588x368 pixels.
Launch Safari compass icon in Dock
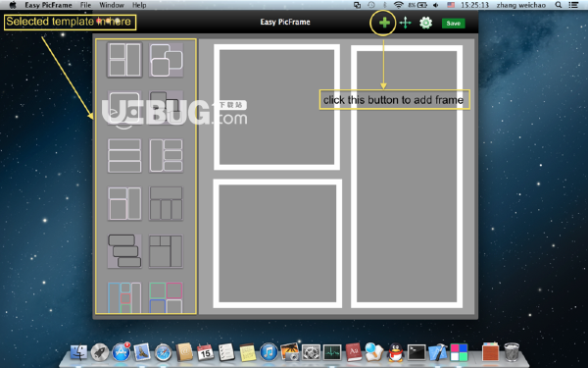[163, 353]
